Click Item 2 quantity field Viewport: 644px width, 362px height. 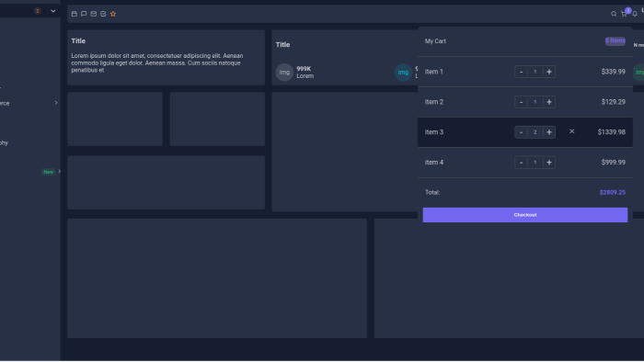coord(535,102)
